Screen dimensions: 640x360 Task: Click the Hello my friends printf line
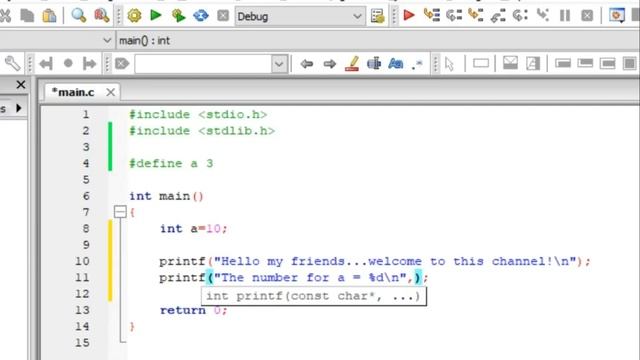(375, 261)
